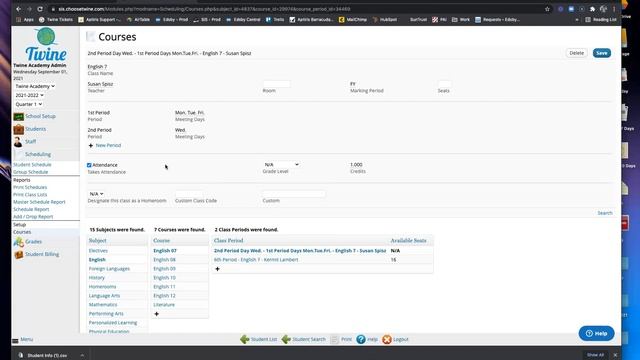640x360 pixels.
Task: Close the downloads bar
Action: pyautogui.click(x=615, y=355)
